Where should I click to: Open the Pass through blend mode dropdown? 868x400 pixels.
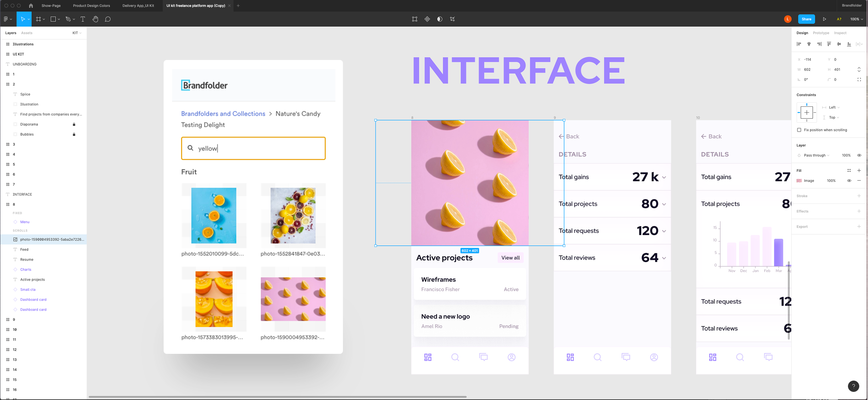pos(816,155)
